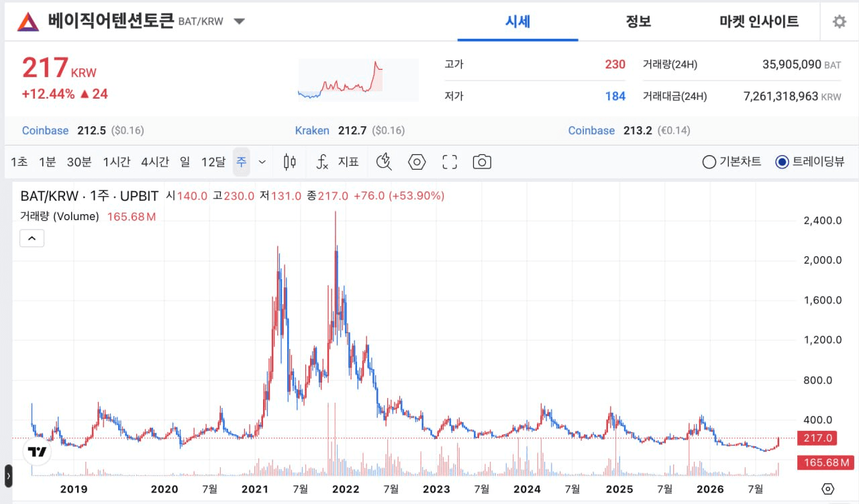Click the TradingView logo on chart
Image resolution: width=859 pixels, height=504 pixels.
click(38, 452)
